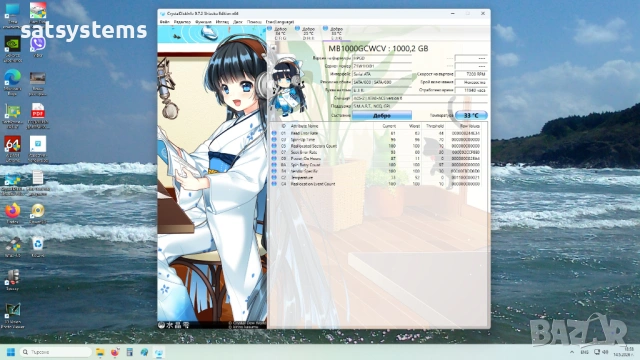Click the status icon for Reallocated Sectors Count

click(274, 146)
